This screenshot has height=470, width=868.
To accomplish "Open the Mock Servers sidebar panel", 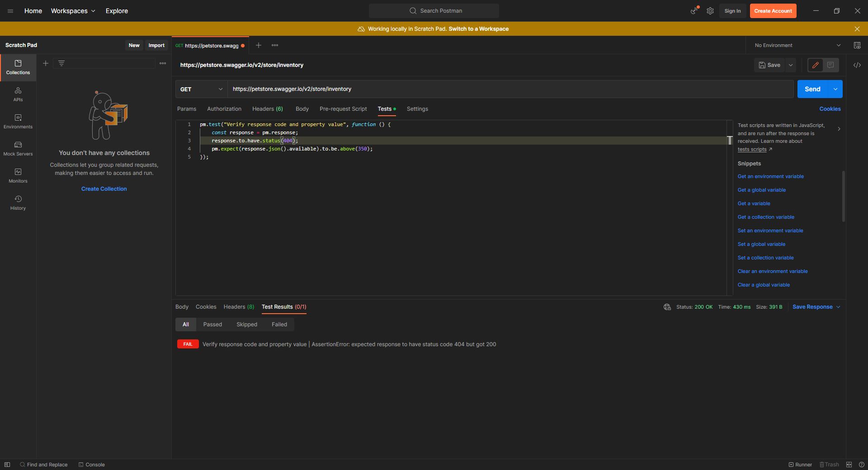I will pos(18,149).
